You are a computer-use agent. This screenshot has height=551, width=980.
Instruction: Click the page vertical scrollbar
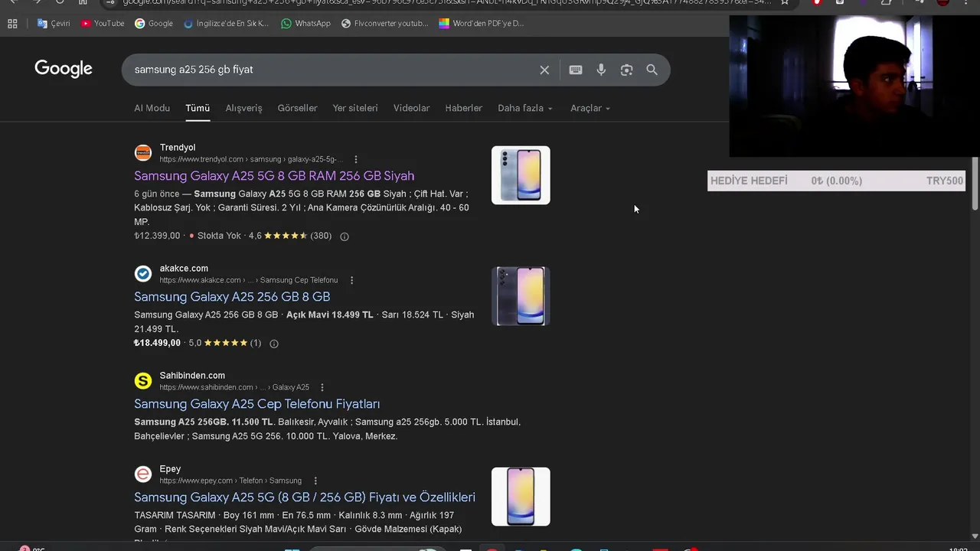[975, 184]
